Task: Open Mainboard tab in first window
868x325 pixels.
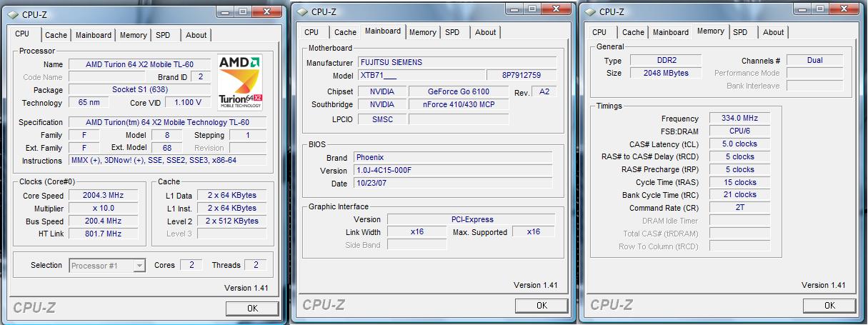Action: pos(94,35)
